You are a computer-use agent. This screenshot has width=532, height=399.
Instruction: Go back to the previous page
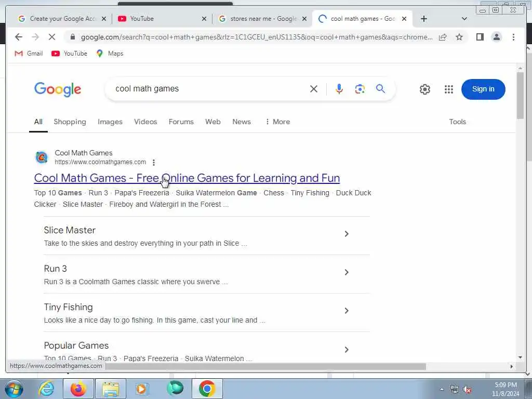[19, 37]
